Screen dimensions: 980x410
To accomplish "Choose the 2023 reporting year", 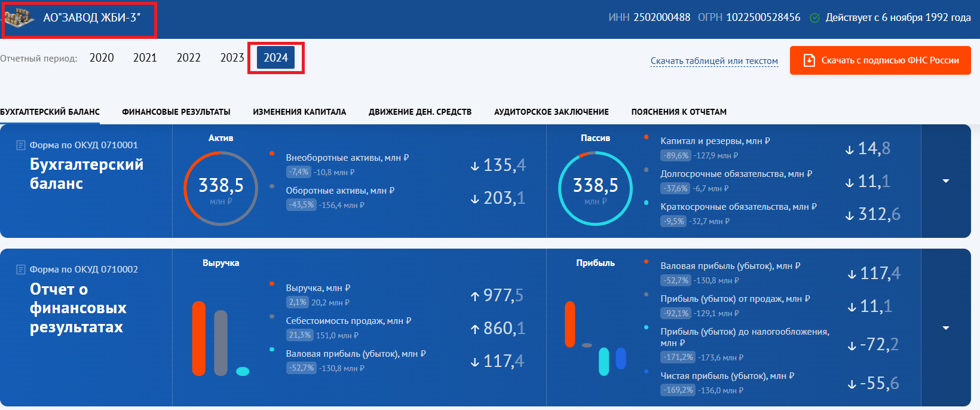I will coord(232,58).
